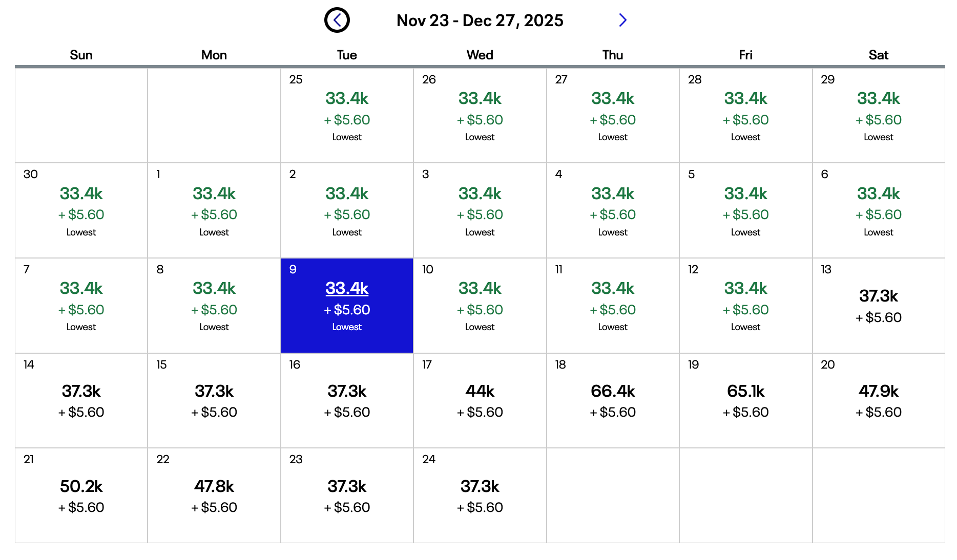Viewport: 957px width, 560px height.
Task: Choose Sunday November 30 fare option
Action: [x=81, y=210]
